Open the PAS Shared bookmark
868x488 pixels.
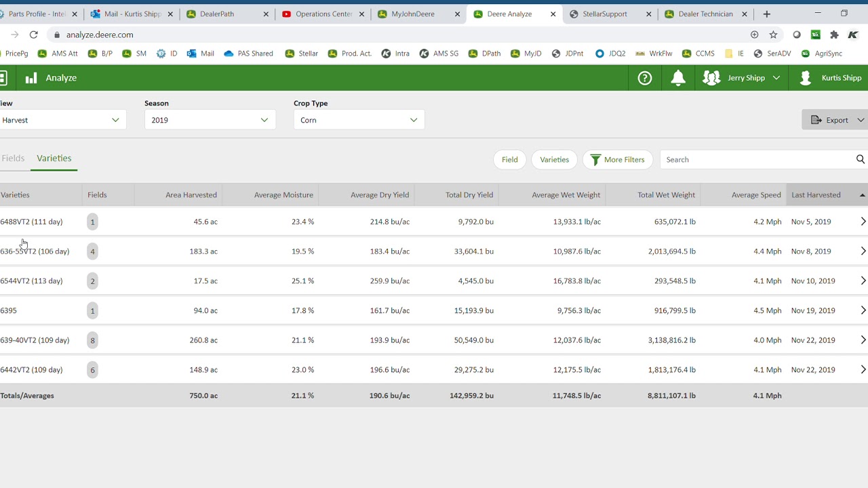point(248,54)
